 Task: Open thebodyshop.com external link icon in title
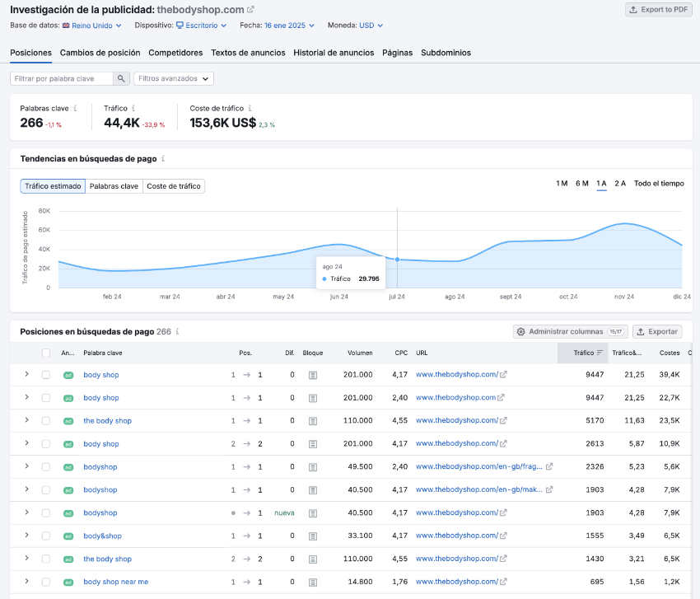(x=250, y=9)
